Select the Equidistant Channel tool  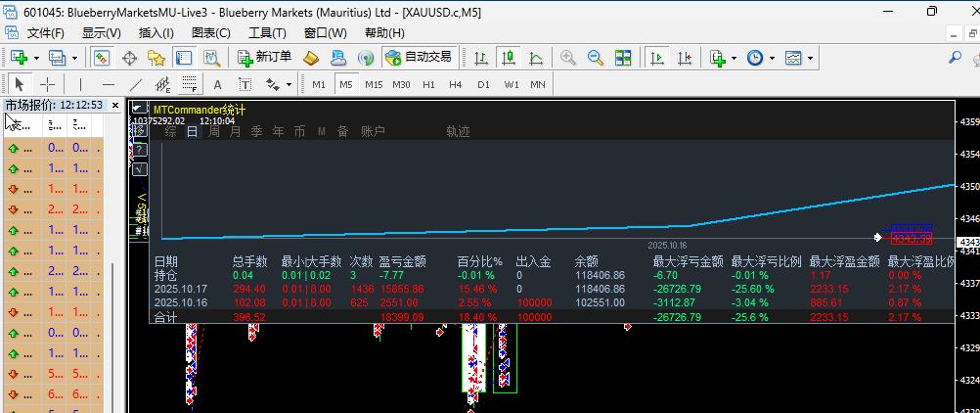click(x=162, y=84)
